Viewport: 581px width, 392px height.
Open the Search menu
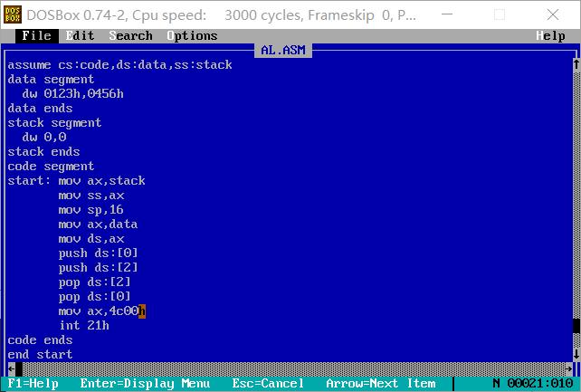click(131, 35)
